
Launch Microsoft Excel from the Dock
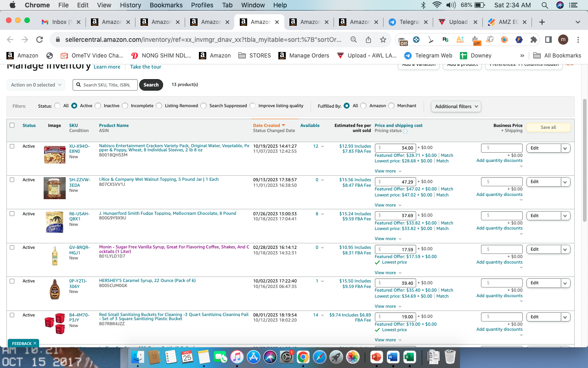click(409, 356)
